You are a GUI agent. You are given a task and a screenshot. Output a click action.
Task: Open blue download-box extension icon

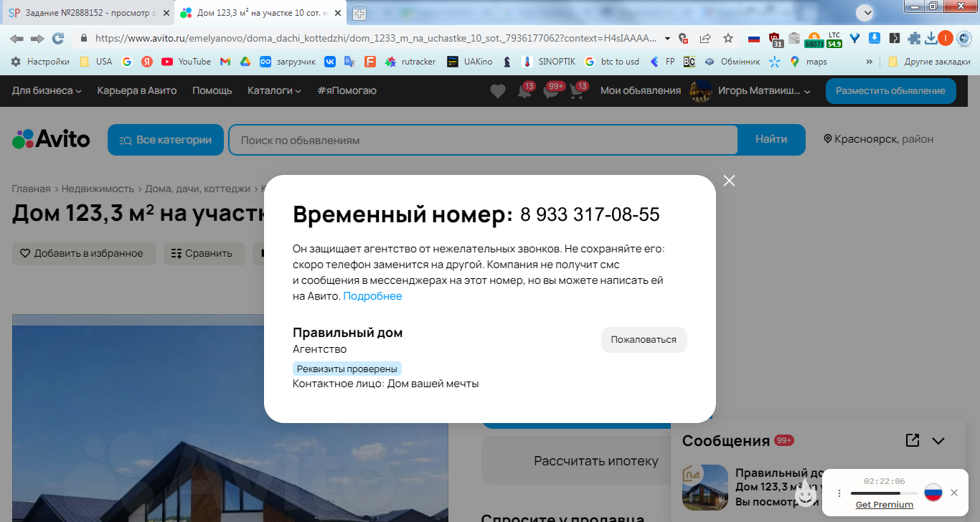(875, 38)
